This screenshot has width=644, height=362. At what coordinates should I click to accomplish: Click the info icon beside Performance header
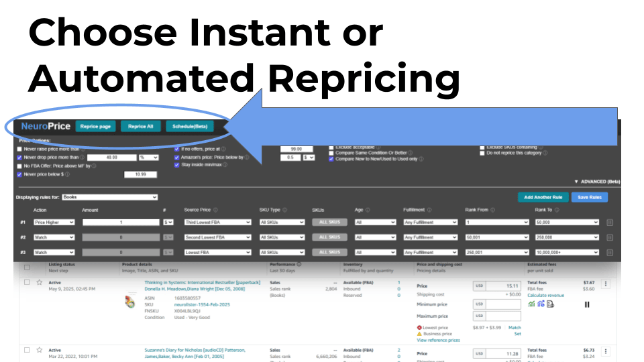(x=299, y=264)
